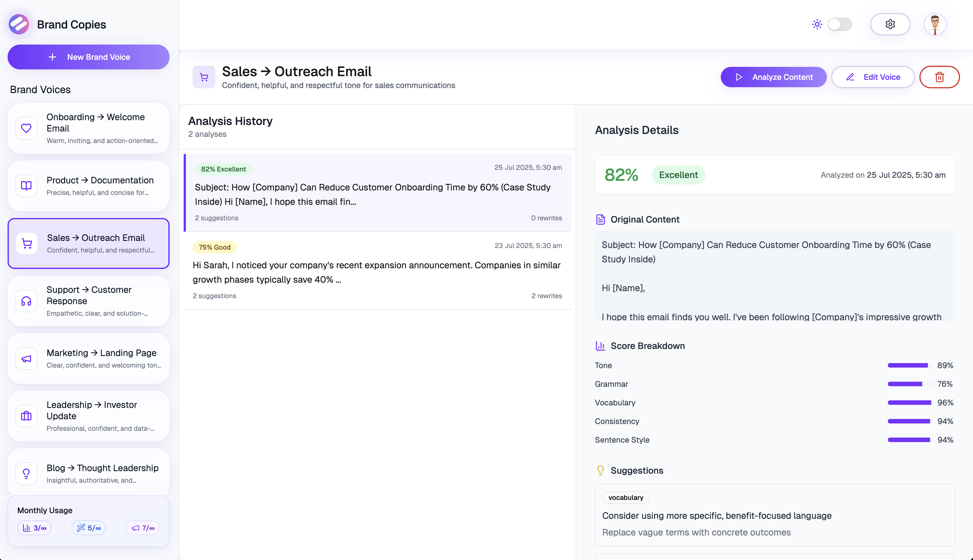Click the New Brand Voice button
The width and height of the screenshot is (973, 560).
point(88,57)
